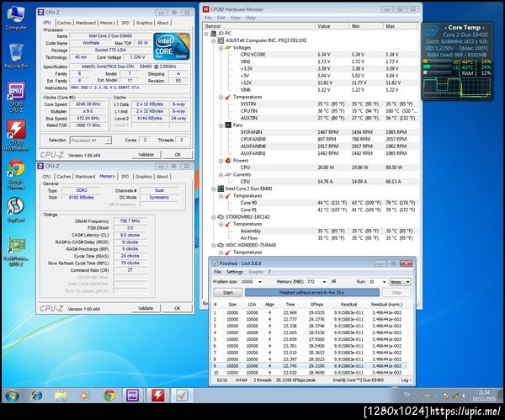Open Chrome from the taskbar

(109, 396)
